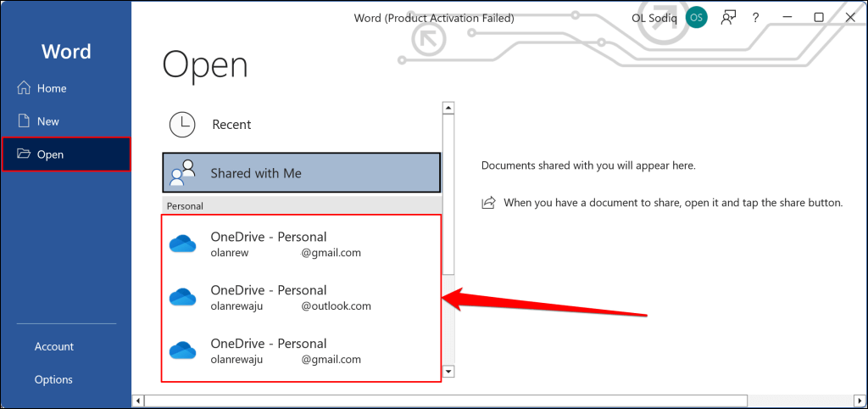Screen dimensions: 868x409
Task: Click the Recent clock icon
Action: click(x=182, y=124)
